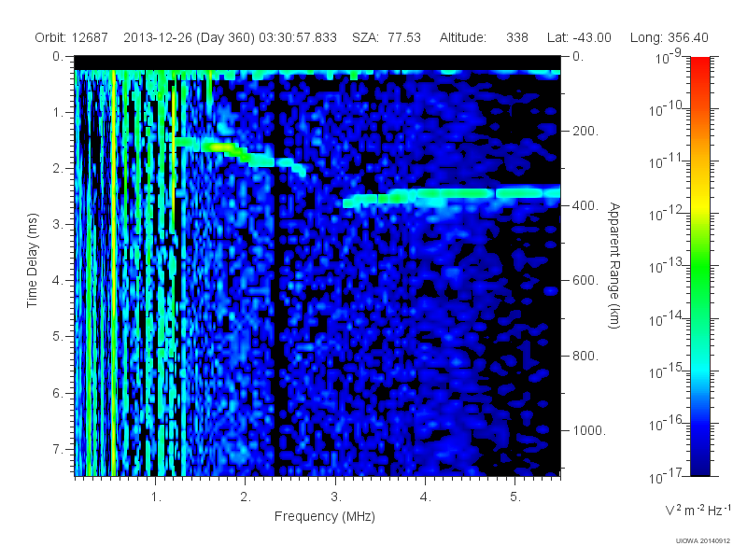Click the 'Time Delay (ms)' axis label
The image size is (747, 560).
coord(32,260)
